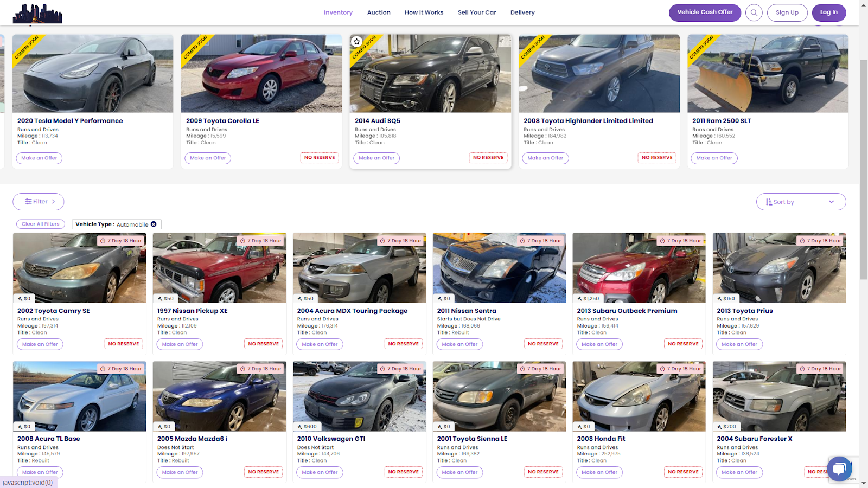Click the search magnifier icon in header

pyautogui.click(x=754, y=12)
